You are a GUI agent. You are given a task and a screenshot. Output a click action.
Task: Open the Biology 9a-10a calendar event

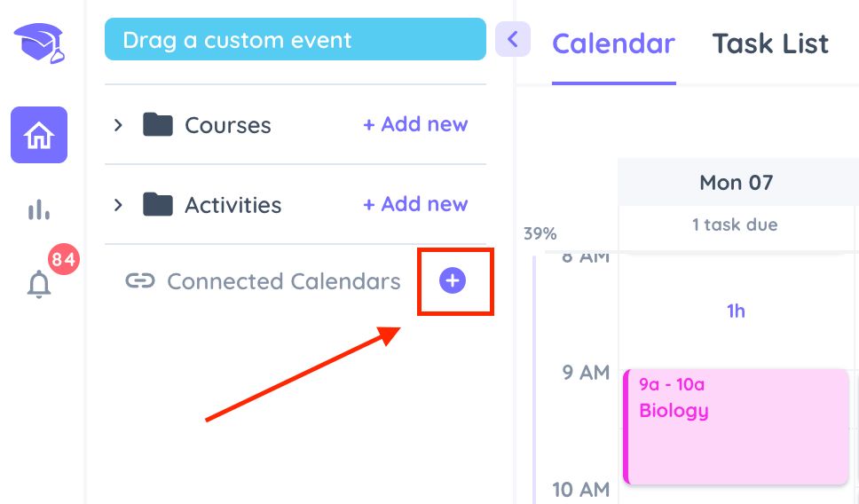[737, 427]
